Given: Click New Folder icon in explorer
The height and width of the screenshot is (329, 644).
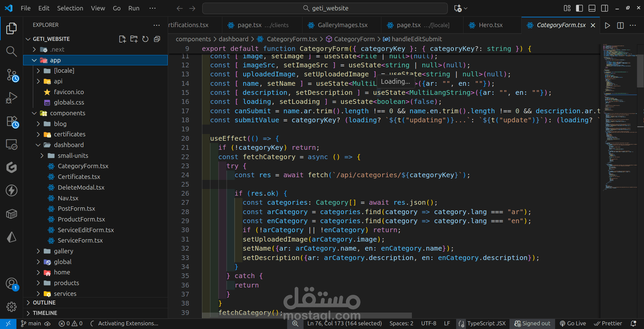Looking at the screenshot, I should click(134, 39).
